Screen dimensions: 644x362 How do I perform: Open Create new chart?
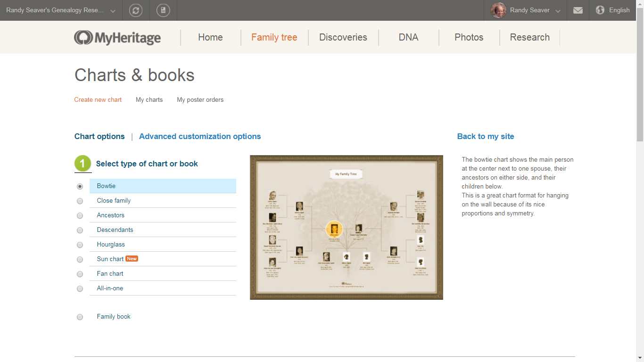click(98, 99)
